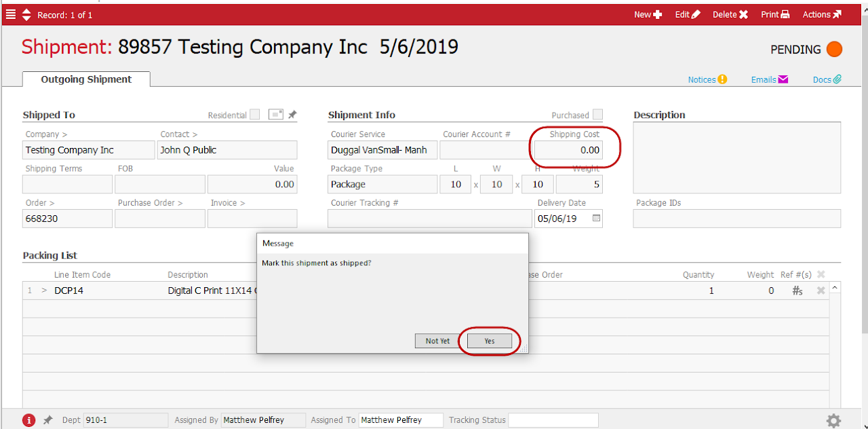Viewport: 868px width, 429px height.
Task: Click the Shipping Cost field
Action: point(568,150)
